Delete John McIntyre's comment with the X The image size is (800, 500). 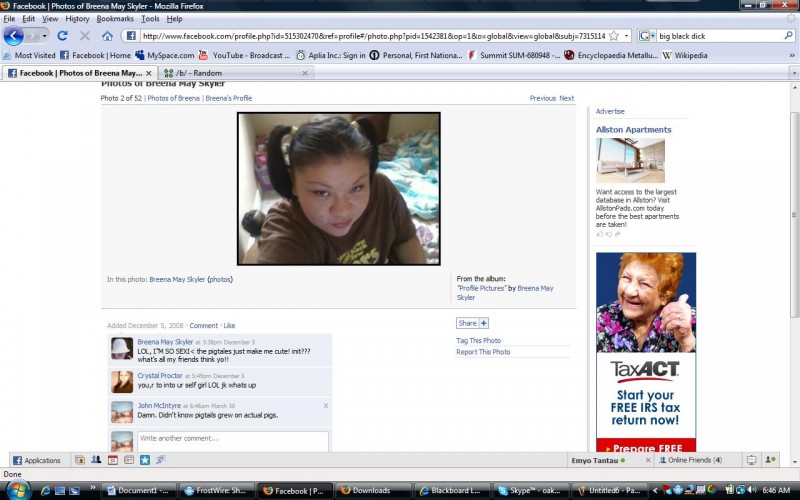tap(326, 406)
